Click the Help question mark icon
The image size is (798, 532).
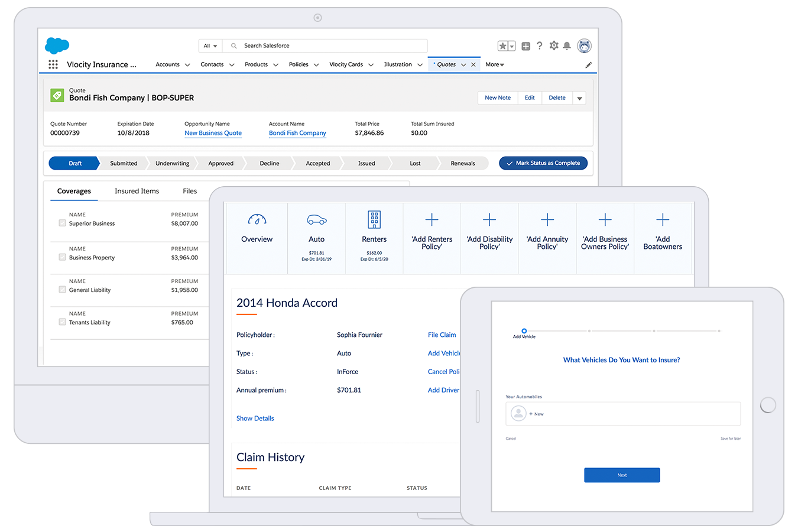click(539, 46)
